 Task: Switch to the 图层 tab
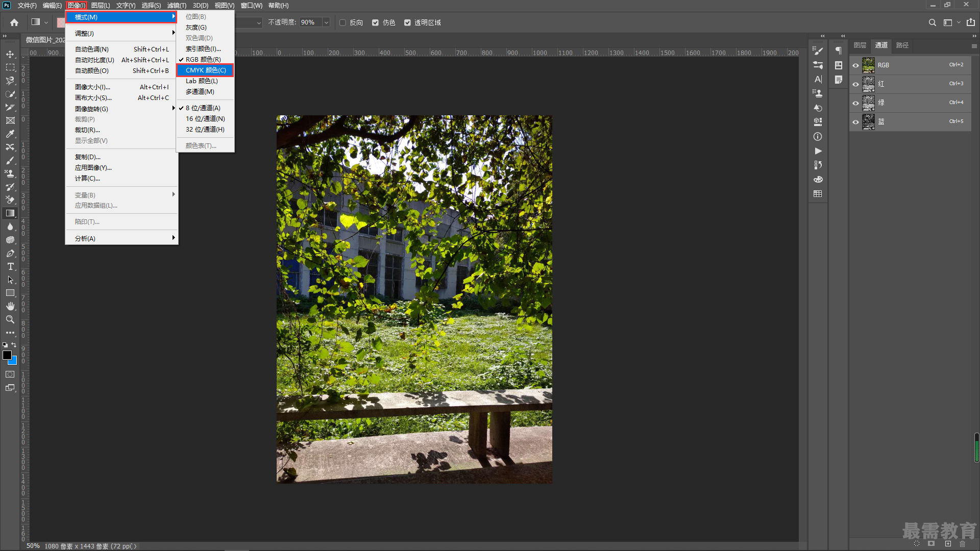point(860,45)
